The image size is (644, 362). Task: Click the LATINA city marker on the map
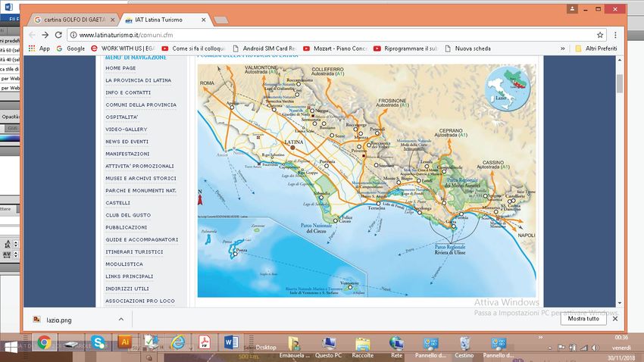tap(293, 148)
